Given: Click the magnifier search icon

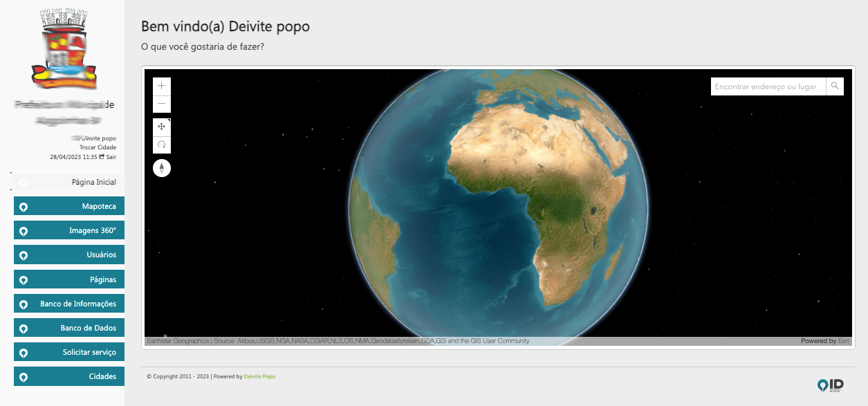Looking at the screenshot, I should tap(835, 86).
